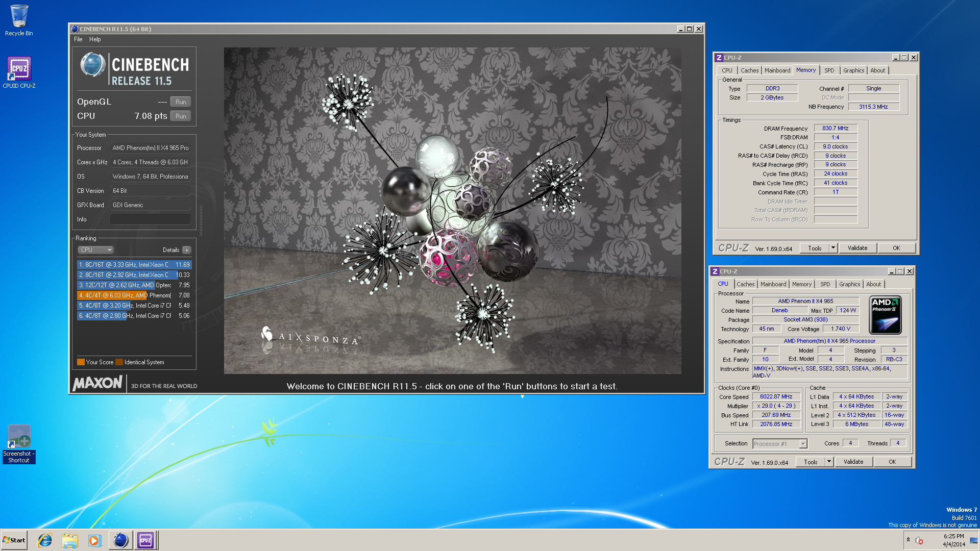The width and height of the screenshot is (980, 551).
Task: Switch to Caches tab in upper CPU-Z
Action: (x=749, y=70)
